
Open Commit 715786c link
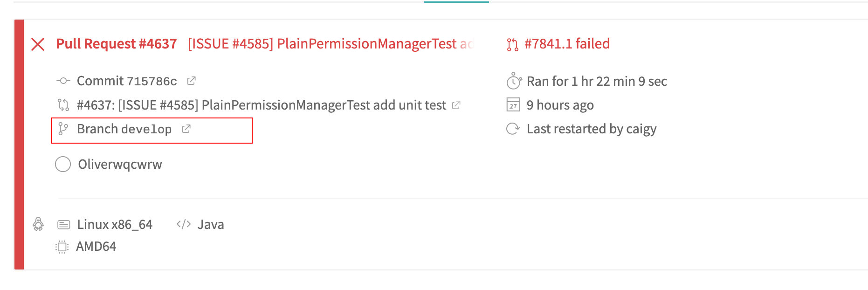click(127, 81)
